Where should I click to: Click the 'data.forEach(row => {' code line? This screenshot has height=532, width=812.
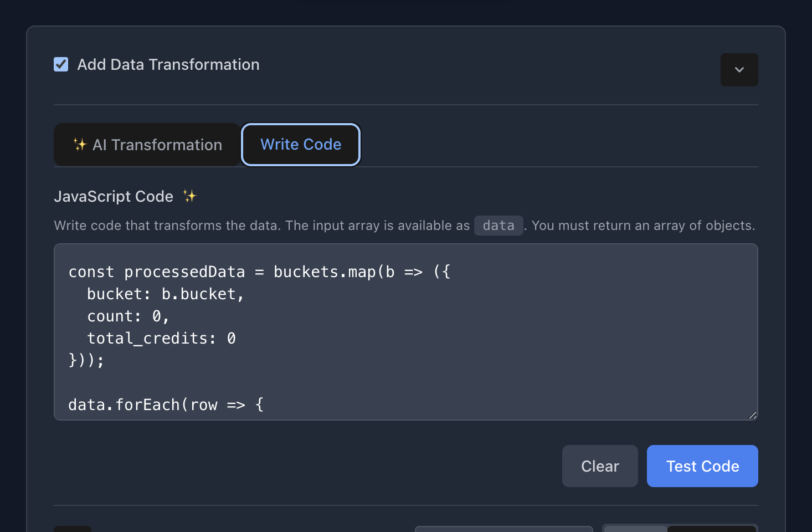pos(166,405)
